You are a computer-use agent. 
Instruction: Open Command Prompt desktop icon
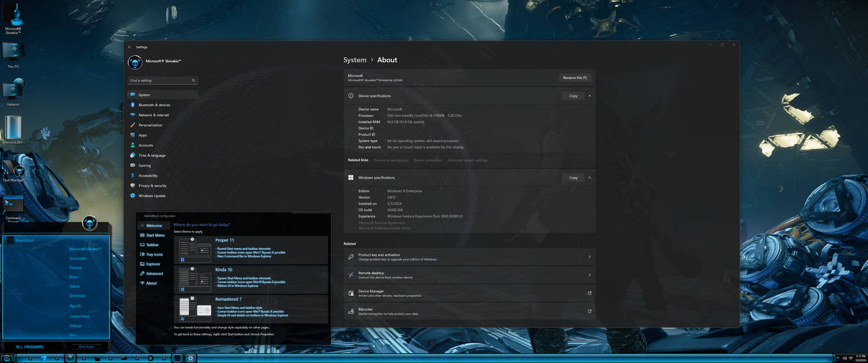tap(13, 209)
